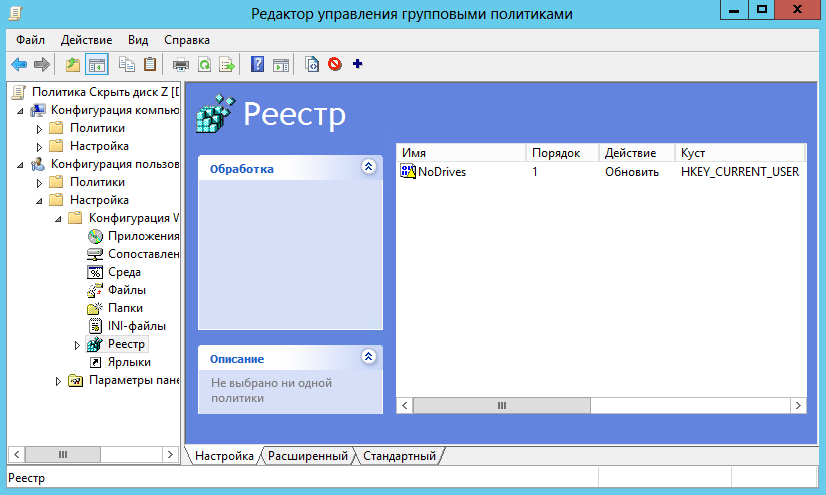Click the tree pane scroll left arrow

tap(16, 454)
